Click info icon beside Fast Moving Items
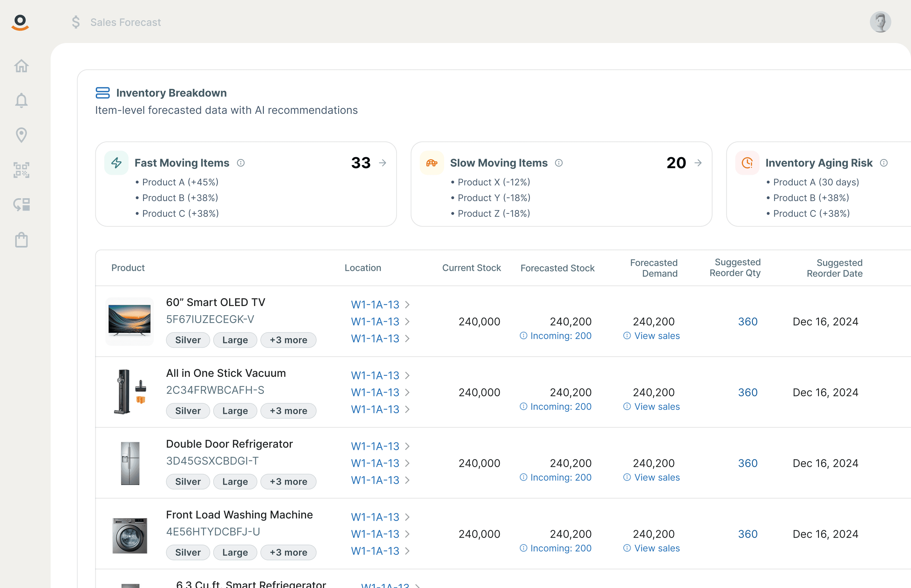The image size is (911, 588). tap(241, 163)
